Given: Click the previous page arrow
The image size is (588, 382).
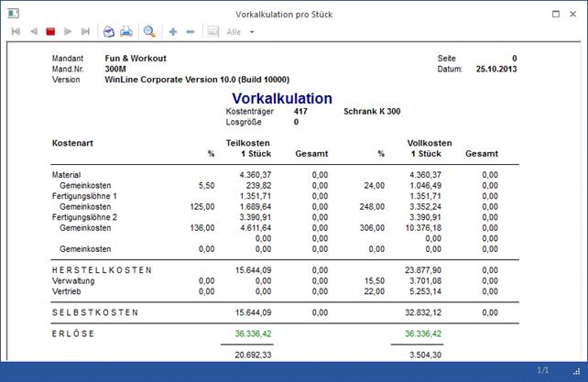Looking at the screenshot, I should point(33,32).
